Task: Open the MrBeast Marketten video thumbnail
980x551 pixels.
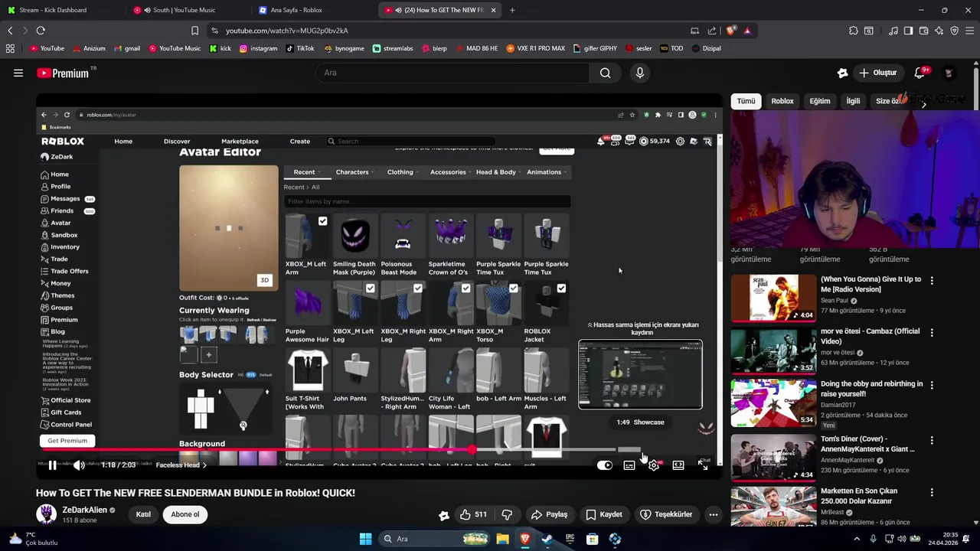Action: pos(773,507)
